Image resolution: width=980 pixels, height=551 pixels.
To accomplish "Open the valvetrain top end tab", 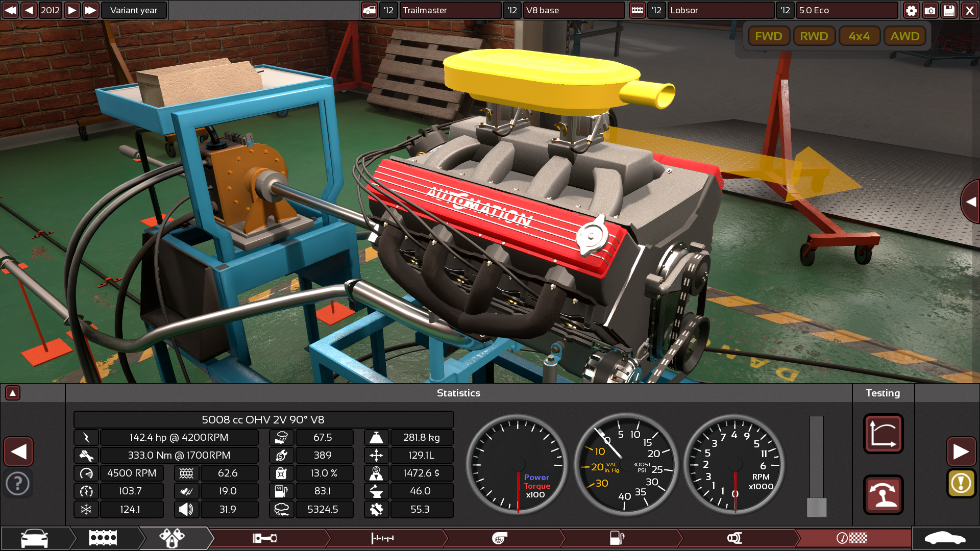I will point(383,538).
